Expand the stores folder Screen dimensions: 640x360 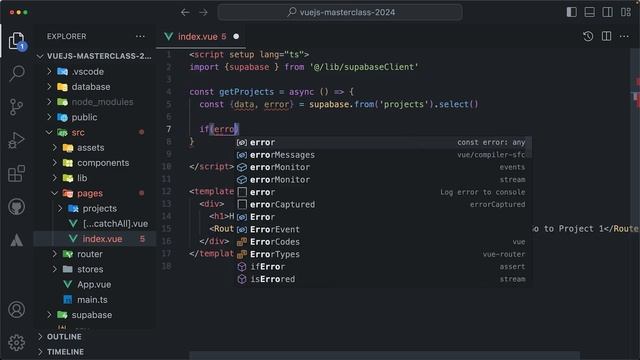[x=95, y=269]
